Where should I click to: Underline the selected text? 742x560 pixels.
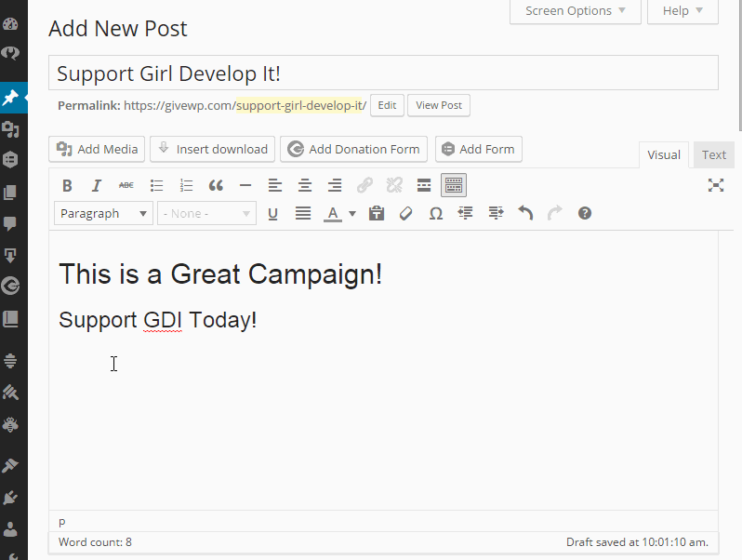click(x=272, y=214)
